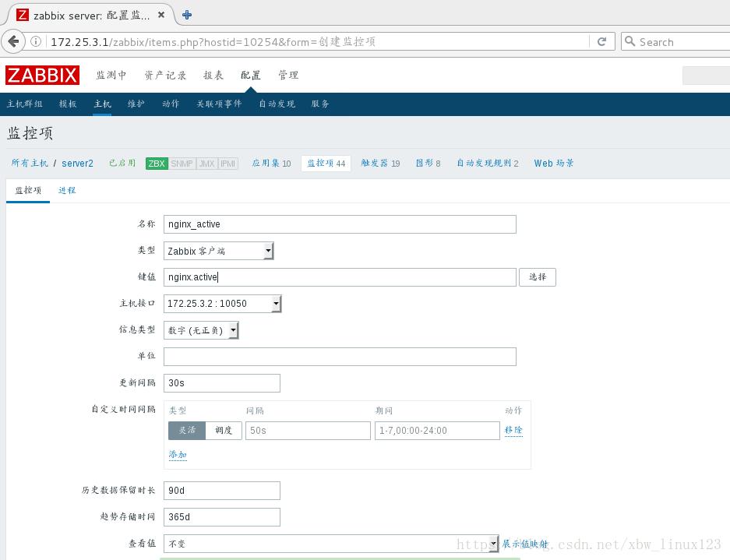Click the browser back arrow button
This screenshot has width=730, height=560.
click(13, 42)
